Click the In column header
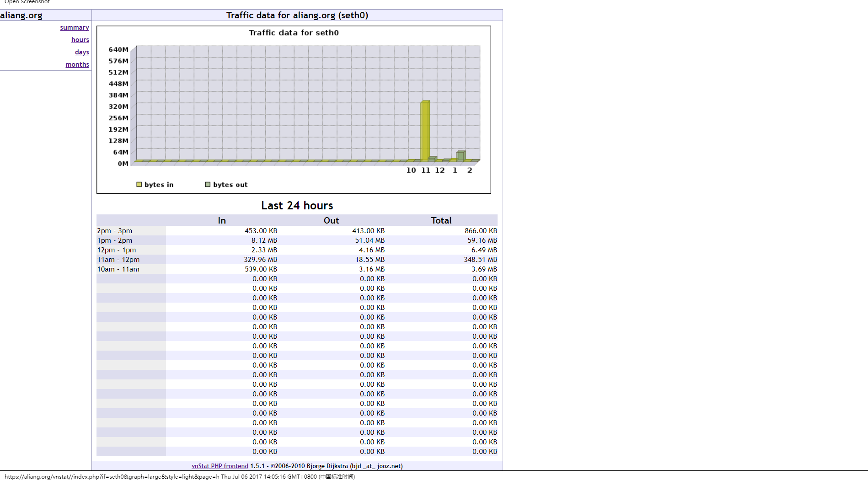The image size is (868, 480). [222, 220]
